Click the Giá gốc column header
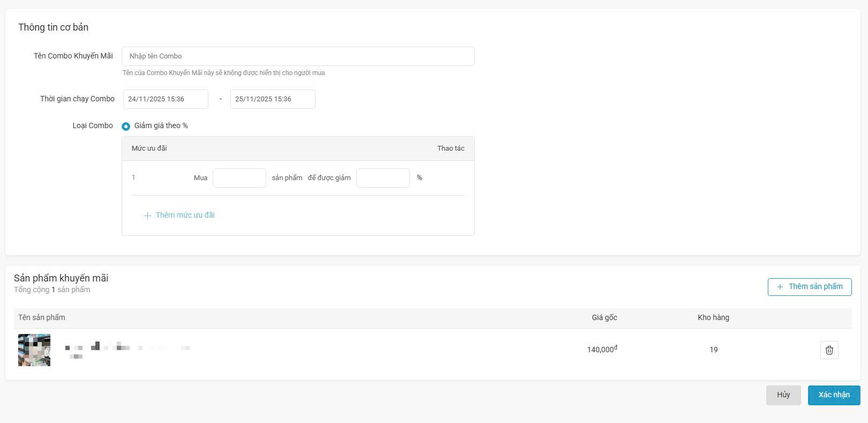This screenshot has width=868, height=423. pyautogui.click(x=604, y=317)
